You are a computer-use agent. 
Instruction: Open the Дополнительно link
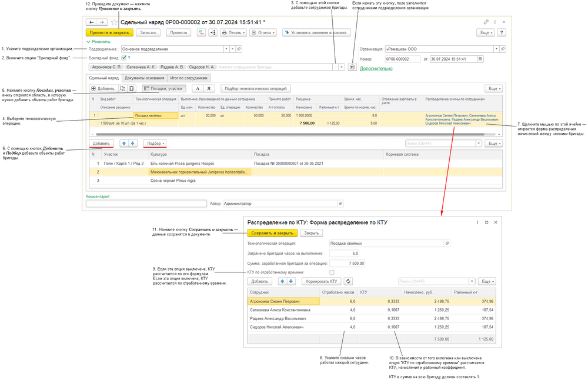tap(376, 68)
